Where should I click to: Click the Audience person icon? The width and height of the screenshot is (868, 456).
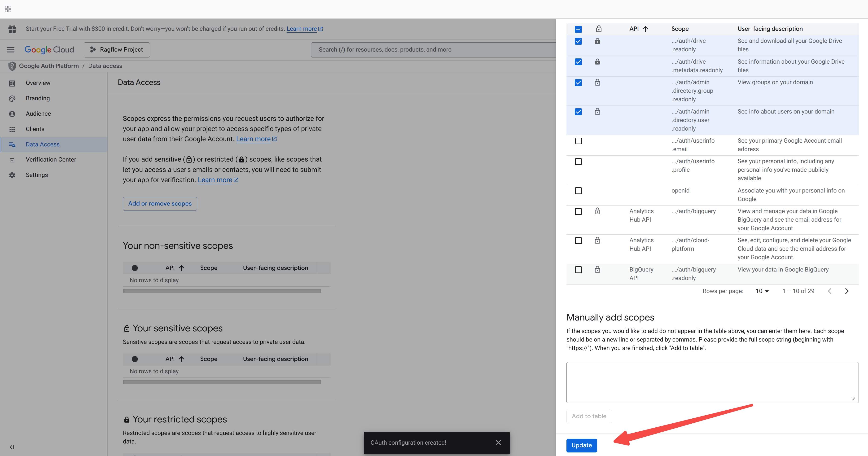coord(12,114)
